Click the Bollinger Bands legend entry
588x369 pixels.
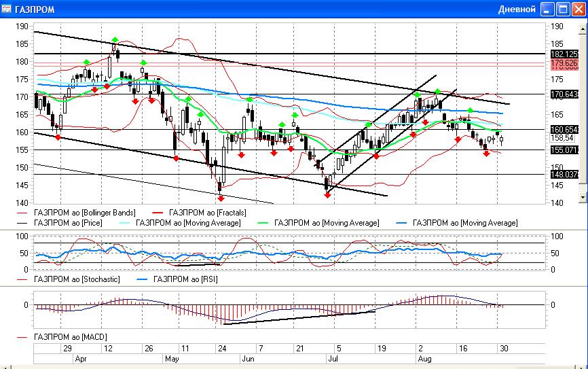click(85, 213)
